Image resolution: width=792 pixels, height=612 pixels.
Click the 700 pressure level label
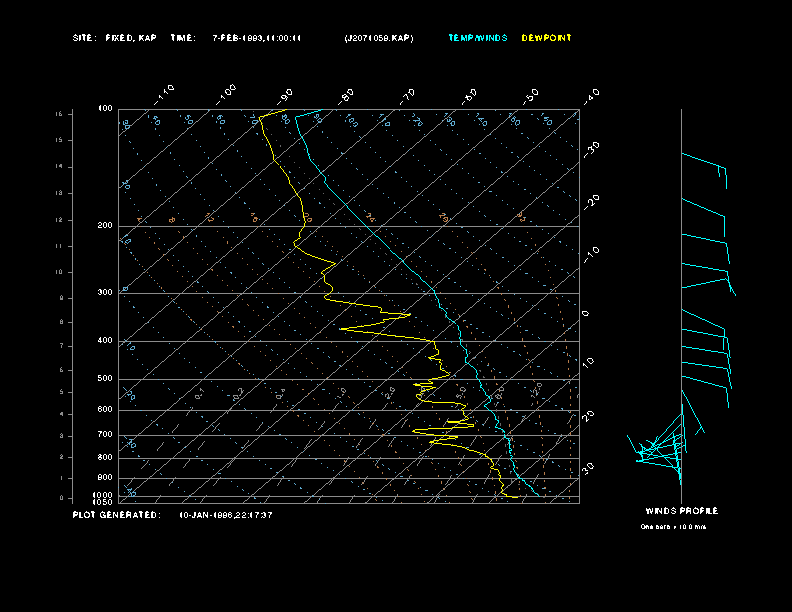pos(105,435)
